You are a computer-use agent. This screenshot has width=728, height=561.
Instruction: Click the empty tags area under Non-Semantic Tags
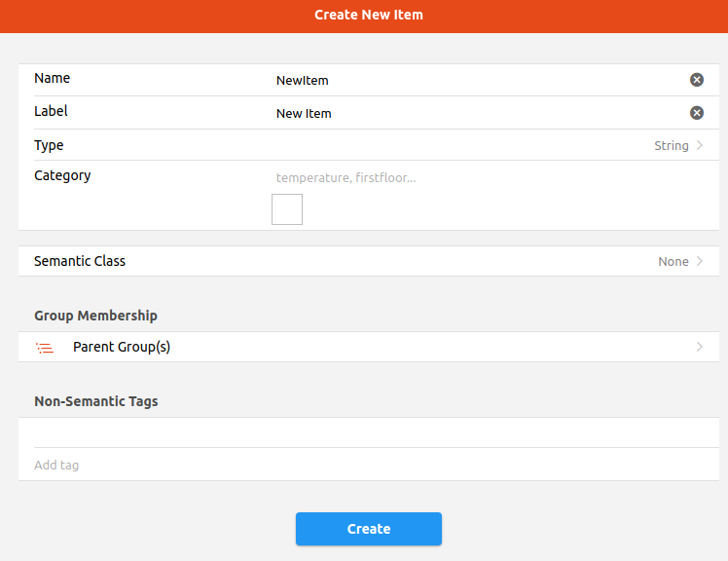[368, 432]
